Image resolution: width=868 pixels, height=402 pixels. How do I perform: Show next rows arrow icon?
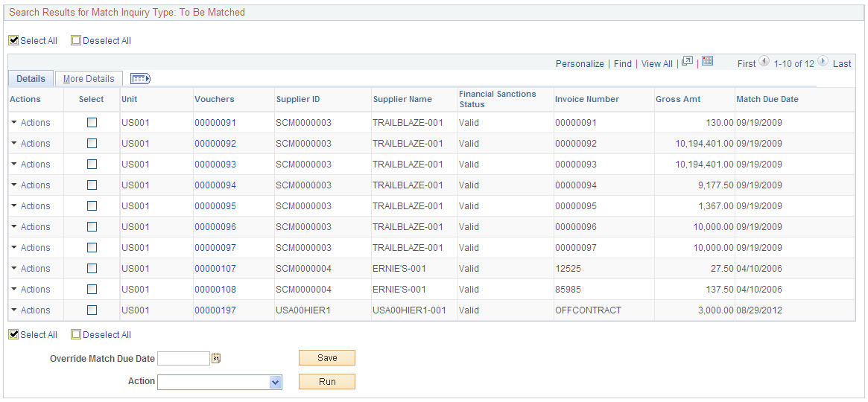point(823,61)
